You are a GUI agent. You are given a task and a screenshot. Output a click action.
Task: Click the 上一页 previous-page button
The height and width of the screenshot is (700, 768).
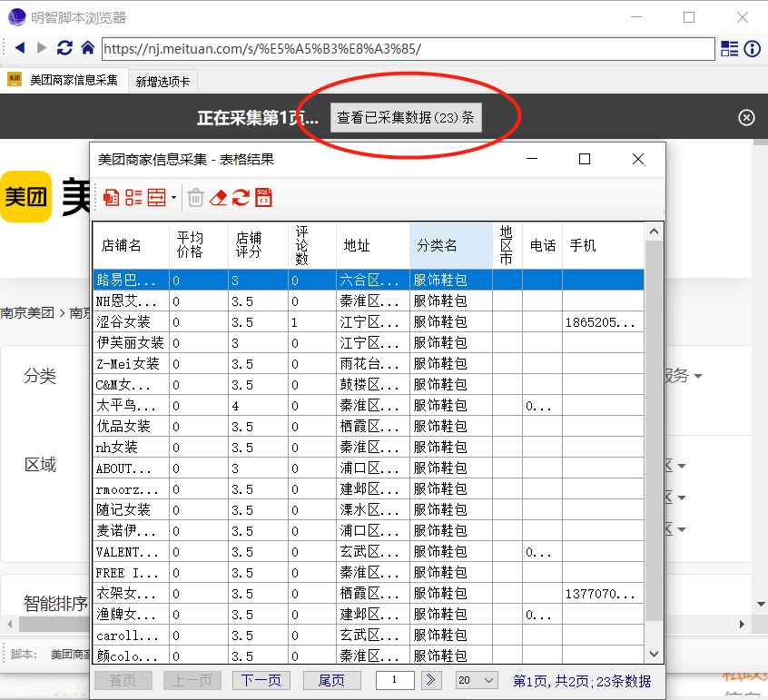pos(192,680)
